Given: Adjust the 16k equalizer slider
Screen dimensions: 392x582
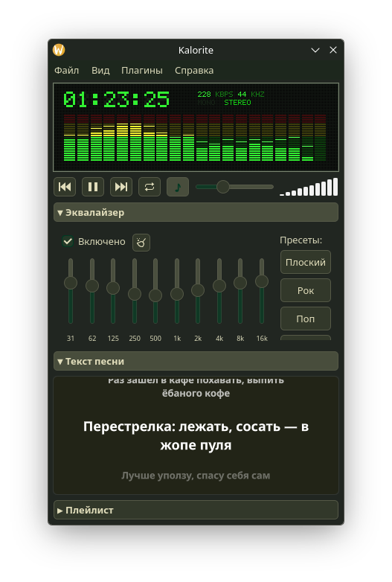Looking at the screenshot, I should pos(262,291).
